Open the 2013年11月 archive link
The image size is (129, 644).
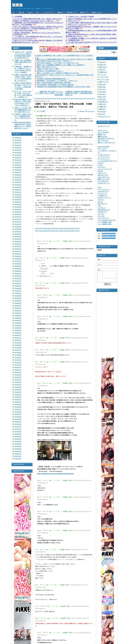click(x=18, y=459)
